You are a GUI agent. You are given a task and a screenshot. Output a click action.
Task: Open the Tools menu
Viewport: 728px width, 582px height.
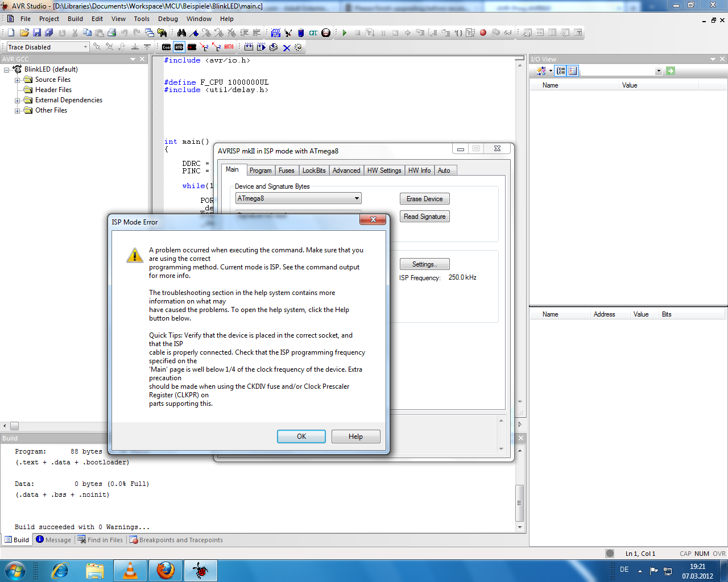[142, 19]
